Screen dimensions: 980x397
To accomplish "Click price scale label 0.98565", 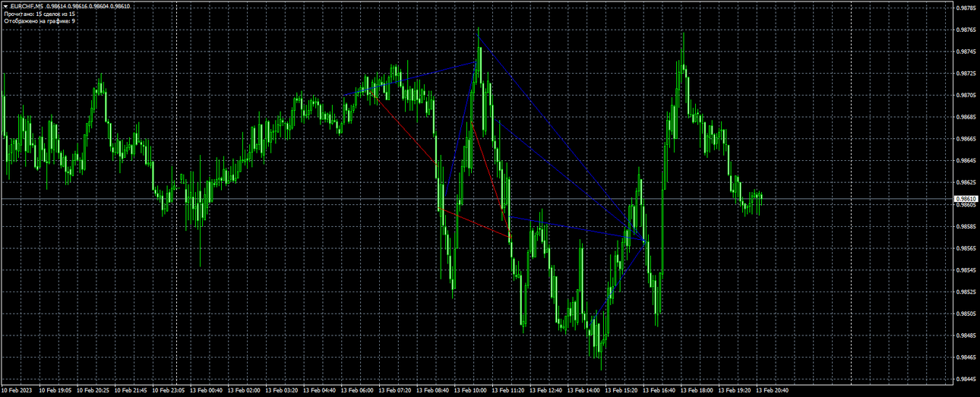I will click(x=965, y=248).
